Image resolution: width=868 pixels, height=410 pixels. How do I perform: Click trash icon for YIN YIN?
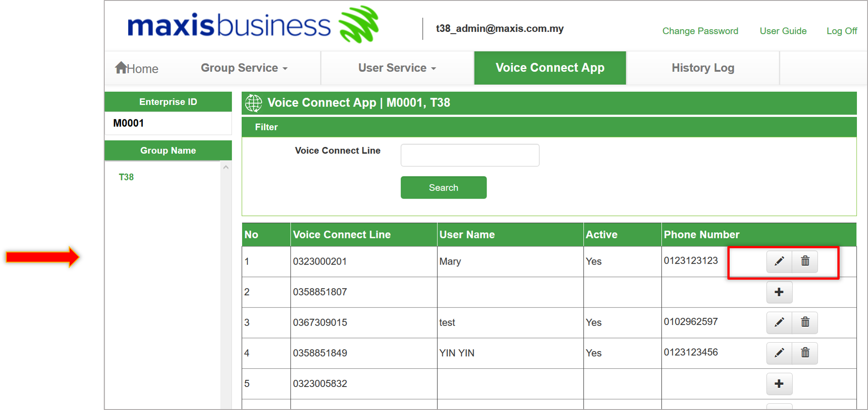pos(805,353)
